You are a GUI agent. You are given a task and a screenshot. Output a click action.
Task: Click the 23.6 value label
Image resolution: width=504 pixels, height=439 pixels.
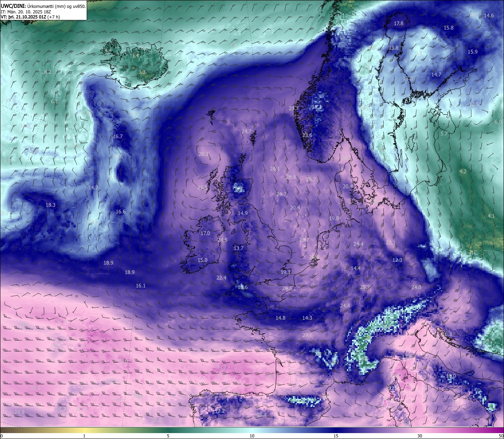pyautogui.click(x=307, y=135)
